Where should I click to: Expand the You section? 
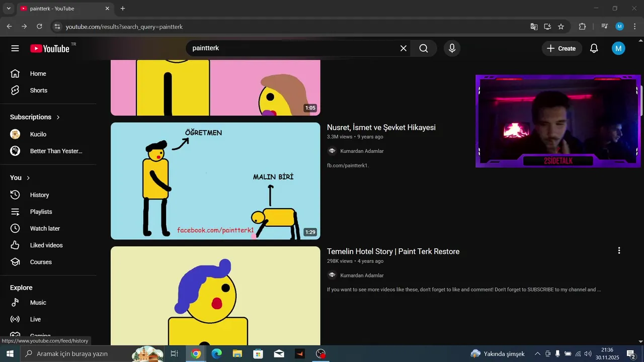coord(20,178)
